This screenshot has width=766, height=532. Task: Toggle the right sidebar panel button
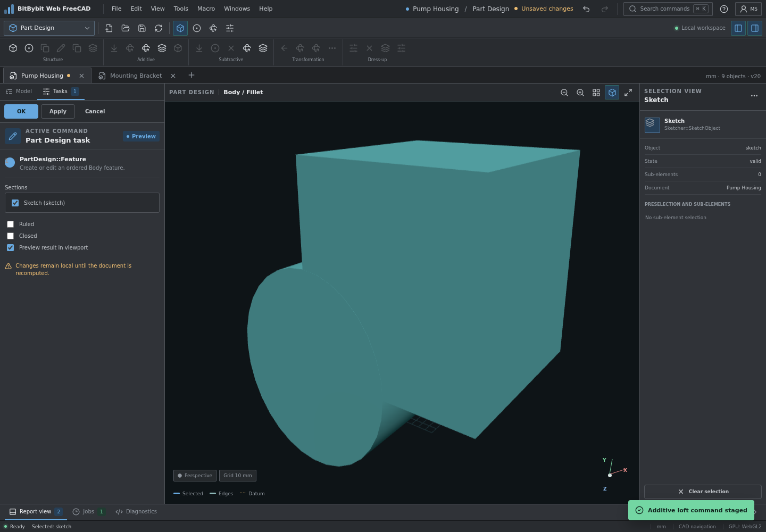[755, 28]
